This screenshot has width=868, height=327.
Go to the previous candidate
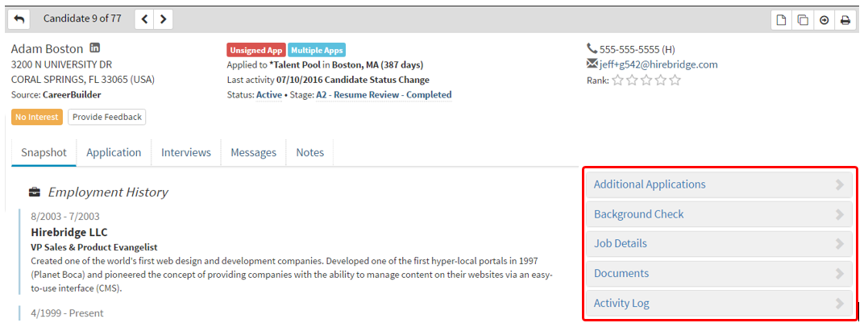pos(144,19)
